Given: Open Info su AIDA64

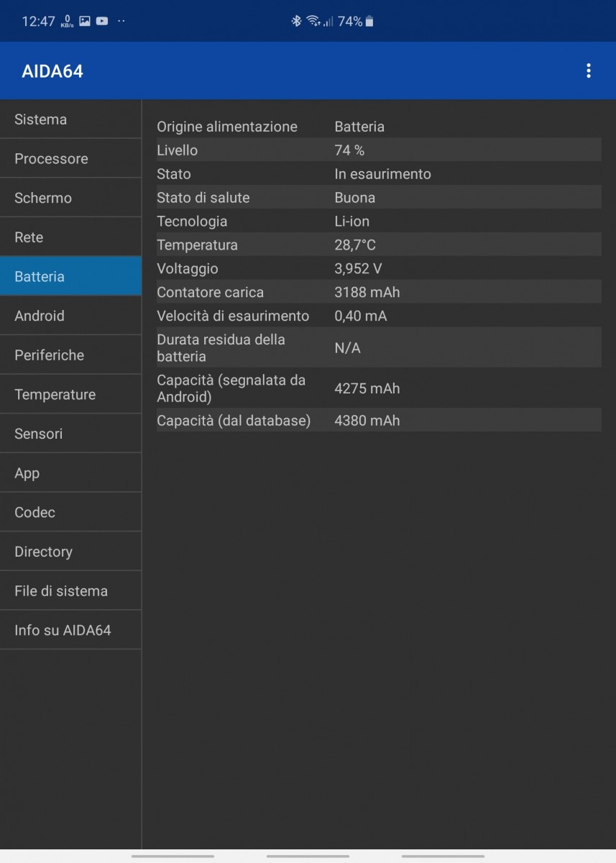Looking at the screenshot, I should click(70, 630).
